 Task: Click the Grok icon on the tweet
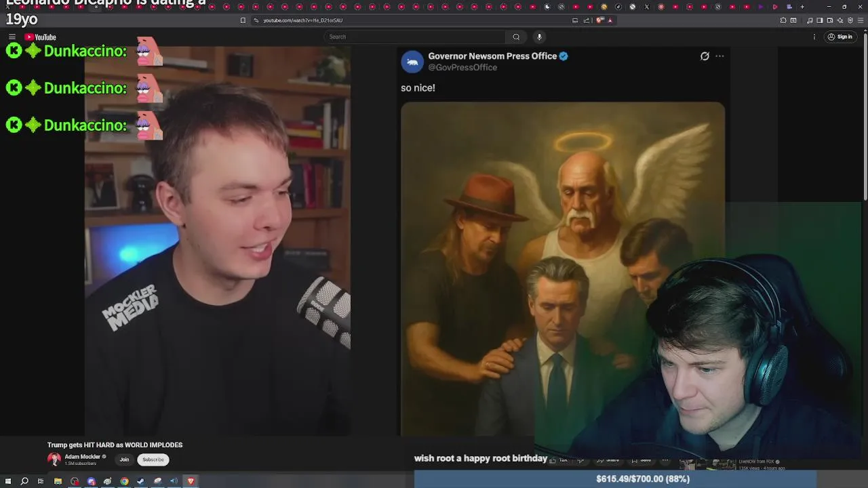(x=705, y=56)
